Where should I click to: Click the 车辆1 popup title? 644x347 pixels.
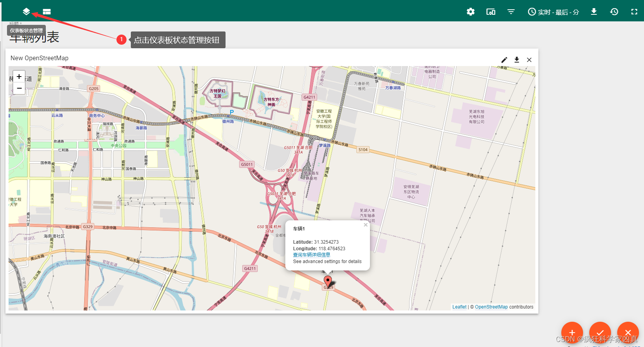point(299,229)
